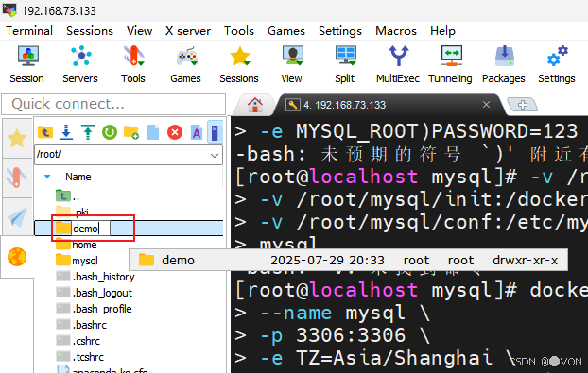This screenshot has width=588, height=373.
Task: Open the Packages toolbar icon
Action: click(x=504, y=64)
